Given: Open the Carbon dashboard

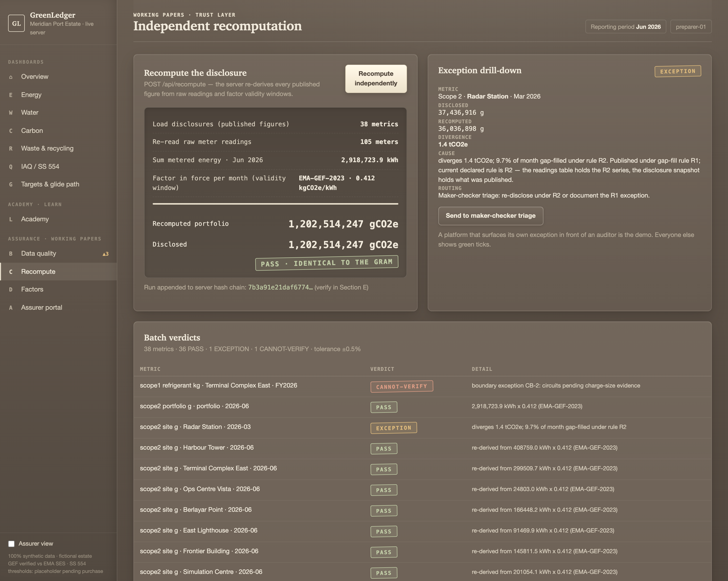Looking at the screenshot, I should (x=58, y=131).
